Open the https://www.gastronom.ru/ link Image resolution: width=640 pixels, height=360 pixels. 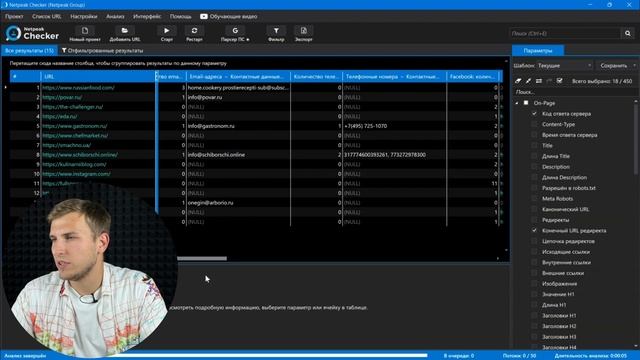75,126
